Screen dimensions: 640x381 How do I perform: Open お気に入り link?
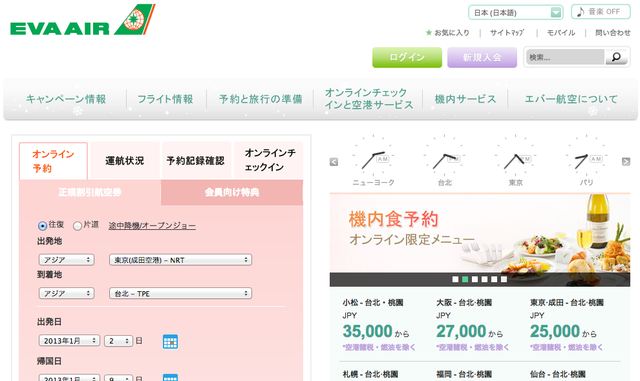452,33
